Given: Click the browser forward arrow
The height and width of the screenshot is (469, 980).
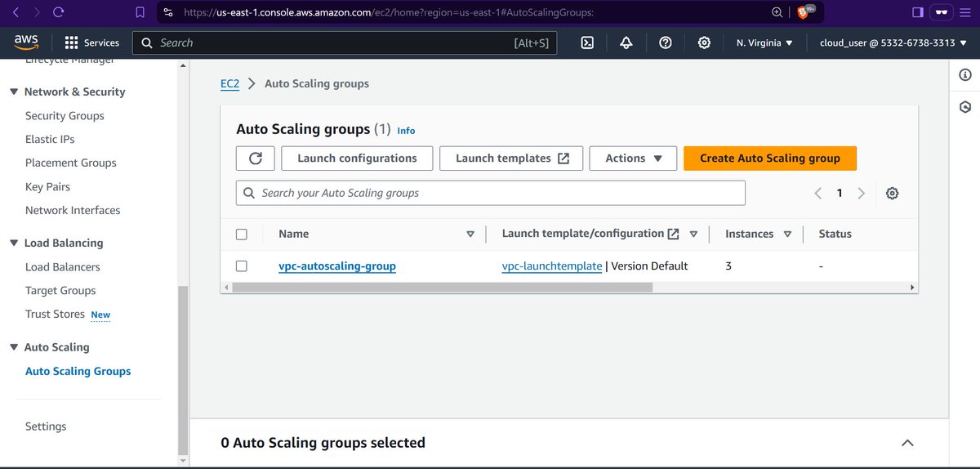Looking at the screenshot, I should 36,12.
